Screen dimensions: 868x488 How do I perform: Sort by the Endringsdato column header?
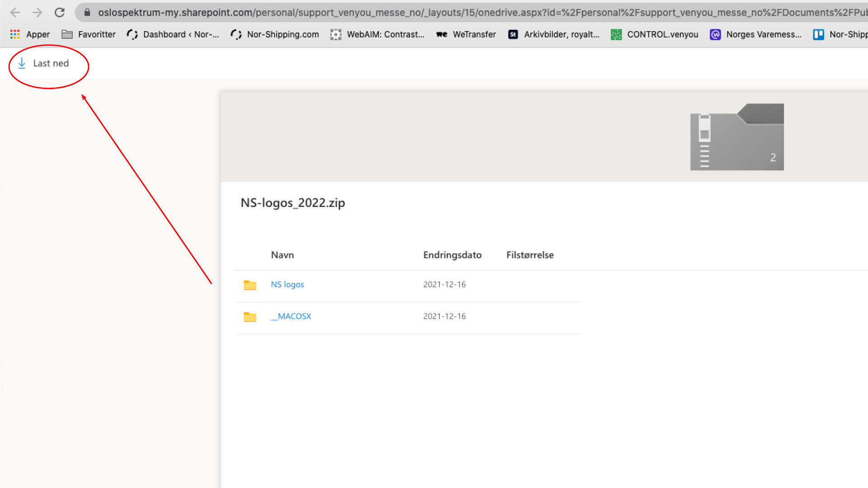[452, 255]
